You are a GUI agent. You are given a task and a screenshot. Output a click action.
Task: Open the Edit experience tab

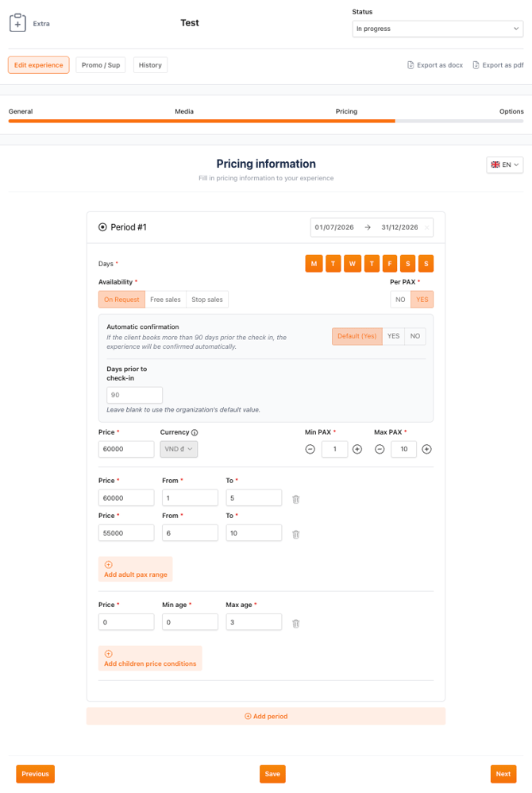(38, 65)
